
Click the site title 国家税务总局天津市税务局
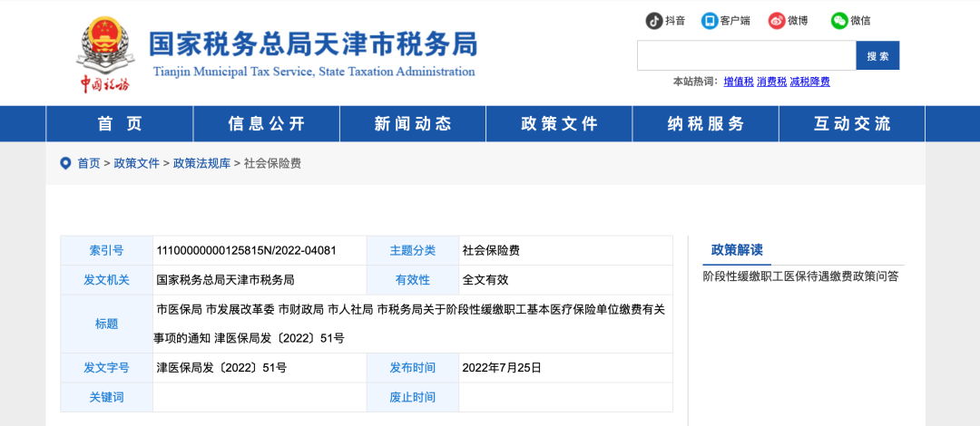click(x=313, y=44)
